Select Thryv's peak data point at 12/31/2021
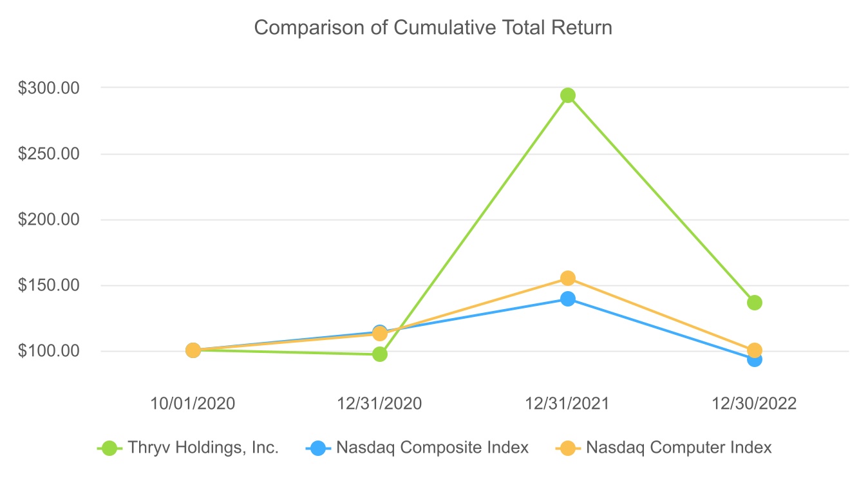The width and height of the screenshot is (868, 483). point(567,95)
